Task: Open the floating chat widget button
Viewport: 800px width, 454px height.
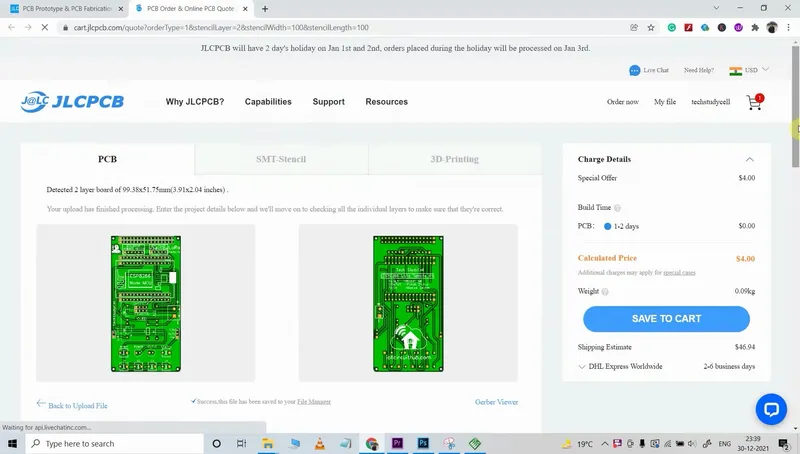Action: (771, 409)
